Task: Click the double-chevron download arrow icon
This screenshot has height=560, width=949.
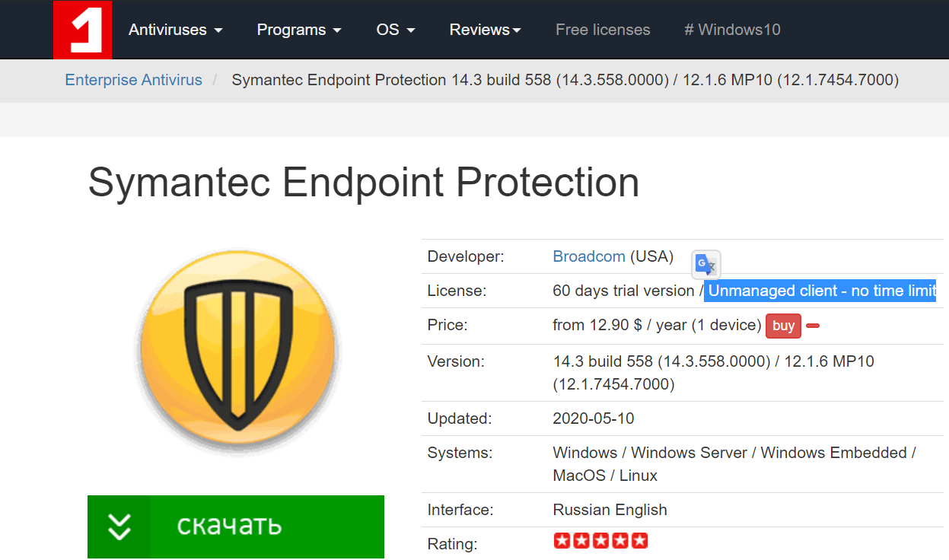Action: tap(119, 526)
